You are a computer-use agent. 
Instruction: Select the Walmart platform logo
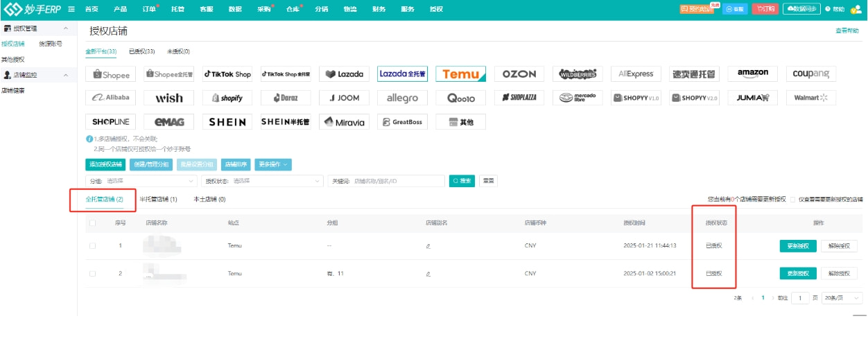(810, 98)
